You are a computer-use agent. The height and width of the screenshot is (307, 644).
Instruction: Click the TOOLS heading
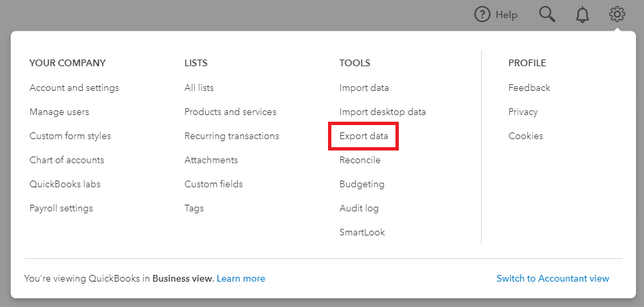[x=355, y=64]
